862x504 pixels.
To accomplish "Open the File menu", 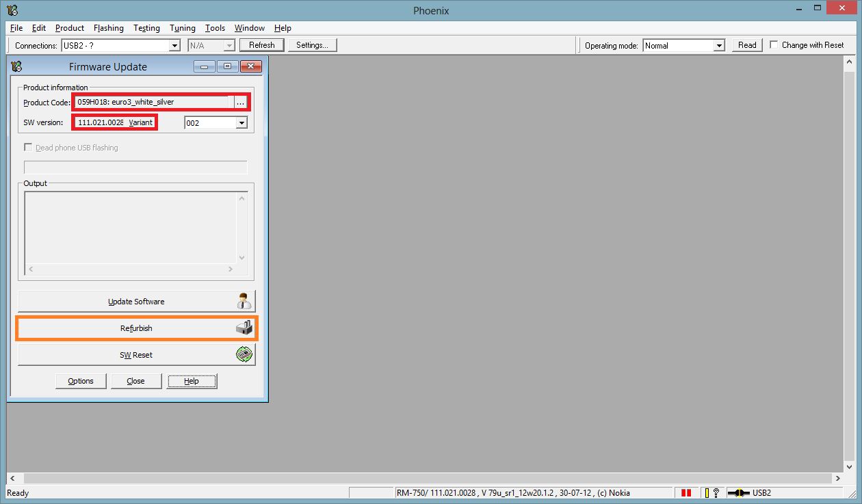I will tap(16, 28).
